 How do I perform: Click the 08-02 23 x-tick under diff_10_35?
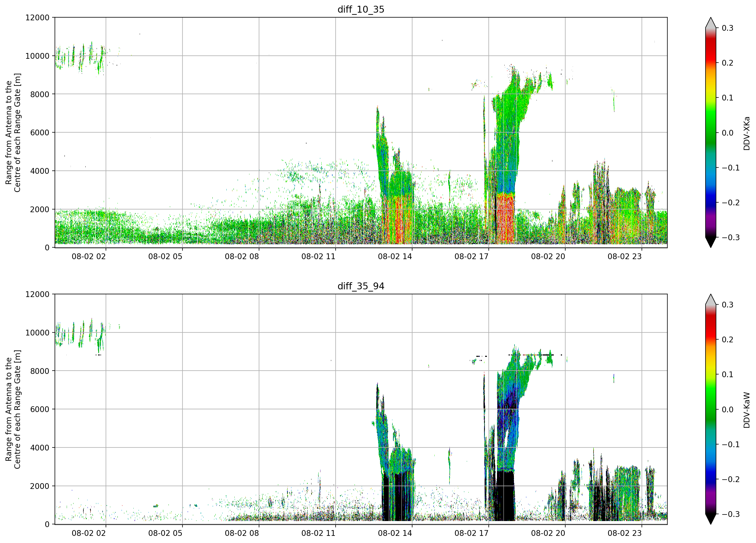(x=625, y=256)
